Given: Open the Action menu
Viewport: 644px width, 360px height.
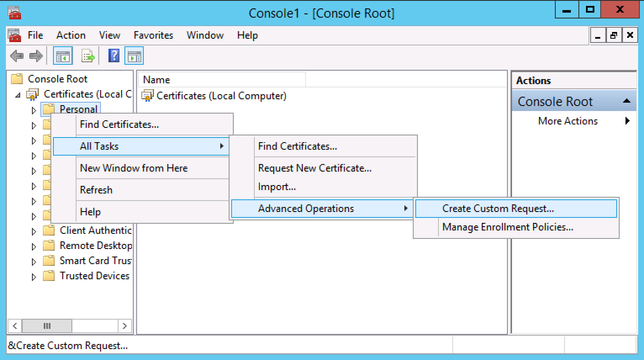Looking at the screenshot, I should coord(70,35).
